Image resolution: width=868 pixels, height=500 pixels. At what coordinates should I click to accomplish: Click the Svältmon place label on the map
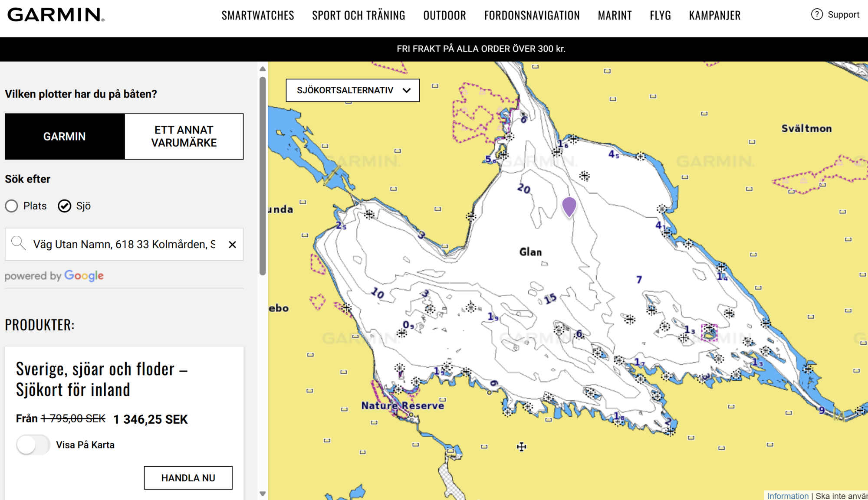pyautogui.click(x=806, y=128)
